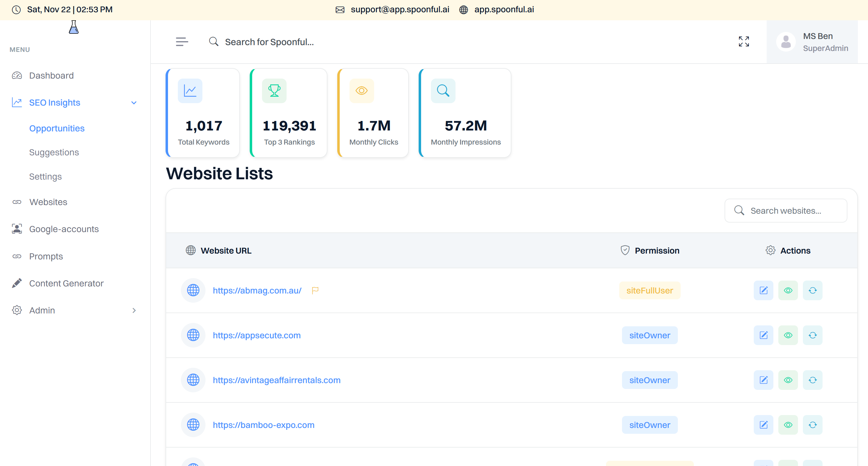Click the fullscreen expand icon in the header
Image resolution: width=868 pixels, height=466 pixels.
click(744, 41)
